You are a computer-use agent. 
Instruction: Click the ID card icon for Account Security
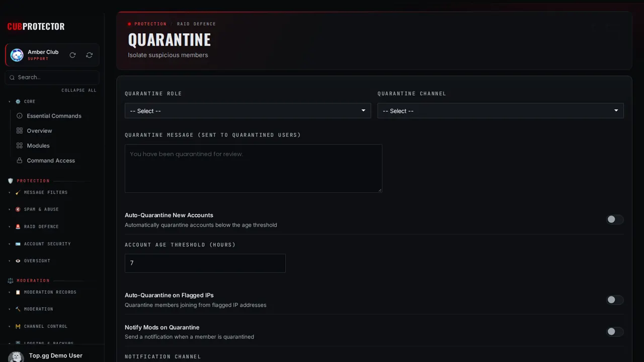[18, 244]
